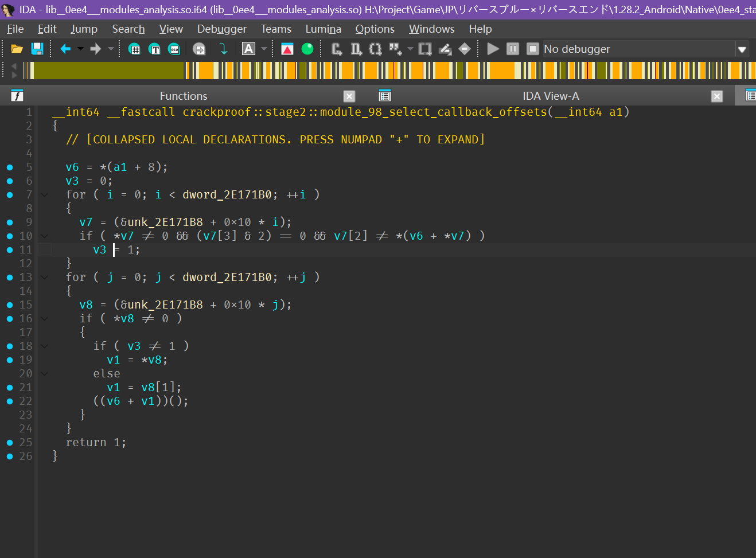
Task: Jump back with the blue left arrow
Action: (x=65, y=49)
